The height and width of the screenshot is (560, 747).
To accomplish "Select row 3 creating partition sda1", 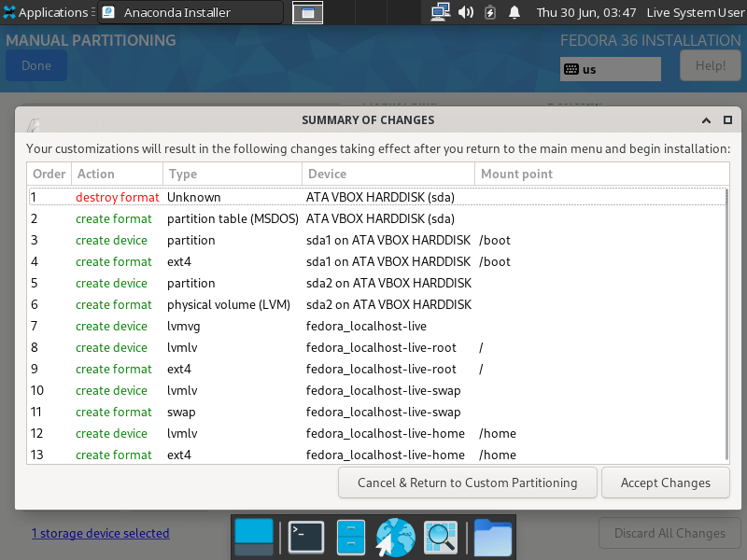I will coord(377,240).
